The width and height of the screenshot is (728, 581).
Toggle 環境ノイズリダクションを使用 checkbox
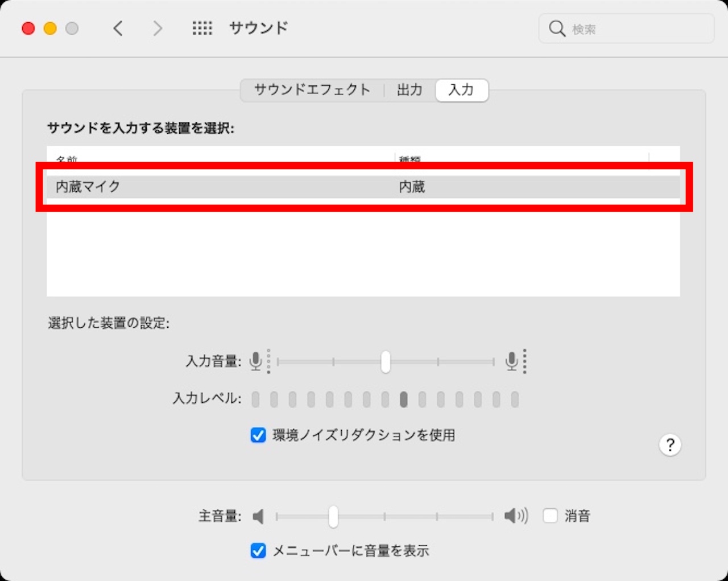tap(258, 435)
